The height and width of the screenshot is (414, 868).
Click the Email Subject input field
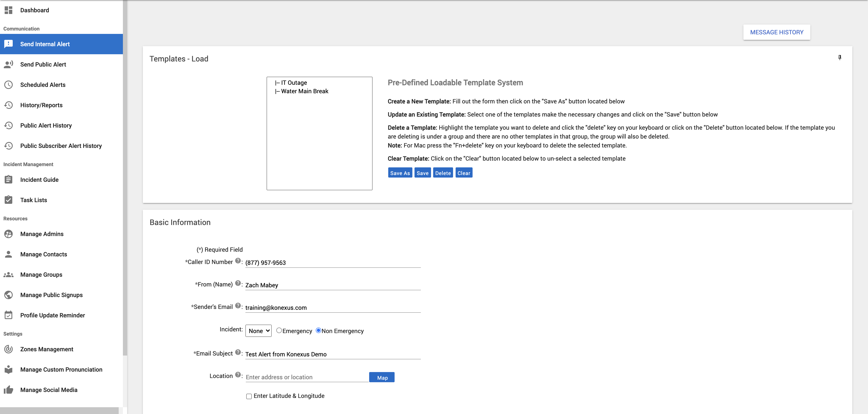[333, 354]
